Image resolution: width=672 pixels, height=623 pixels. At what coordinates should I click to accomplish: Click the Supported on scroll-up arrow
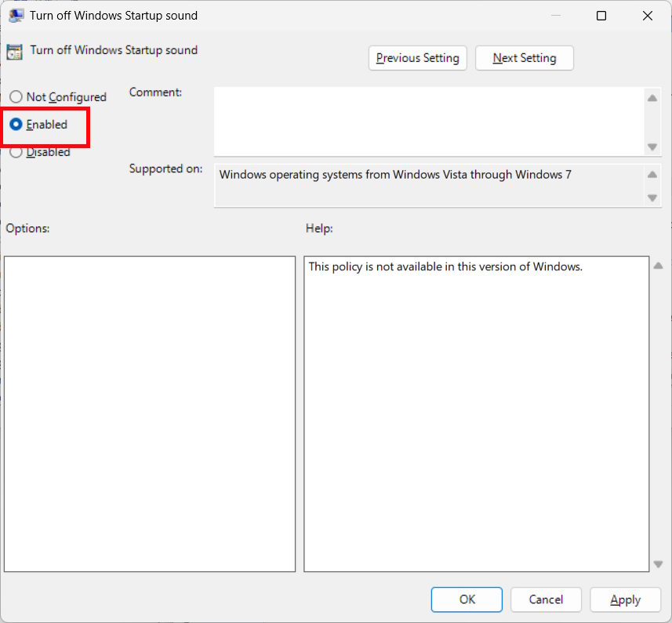coord(652,174)
